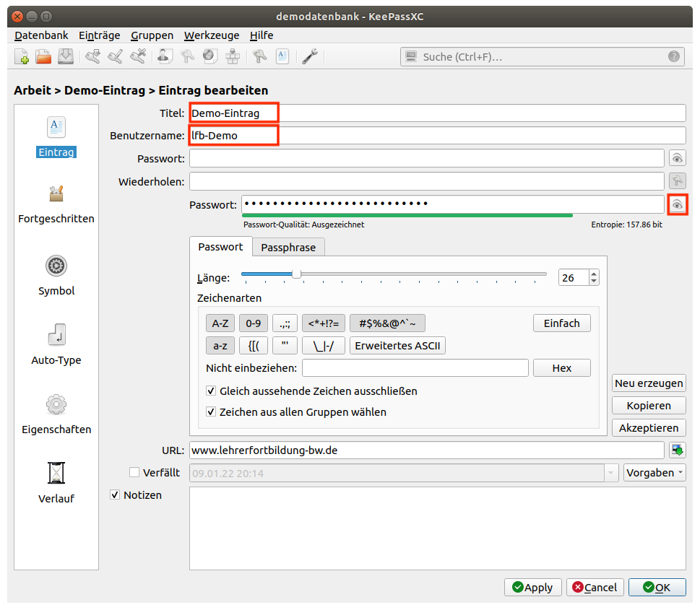The height and width of the screenshot is (610, 700).
Task: Click the new database toolbar icon
Action: pos(22,56)
